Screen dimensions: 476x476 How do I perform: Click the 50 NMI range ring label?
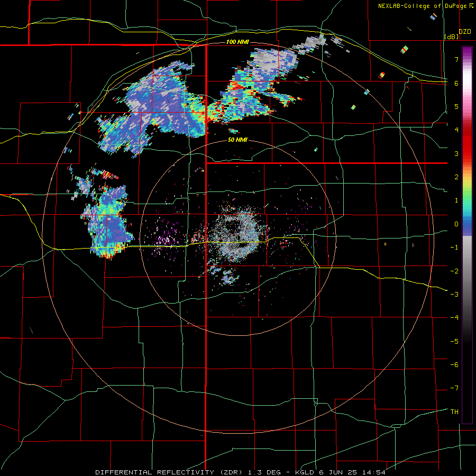[x=237, y=140]
